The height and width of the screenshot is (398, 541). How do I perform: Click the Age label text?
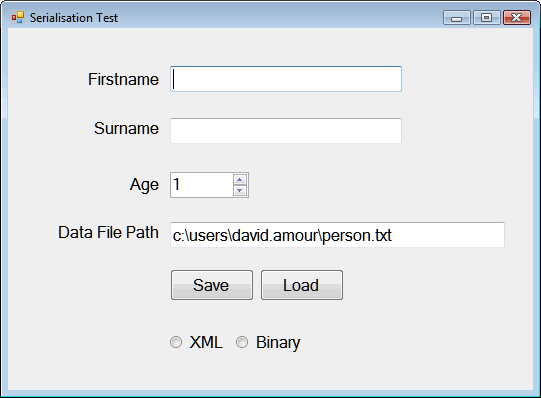coord(144,185)
